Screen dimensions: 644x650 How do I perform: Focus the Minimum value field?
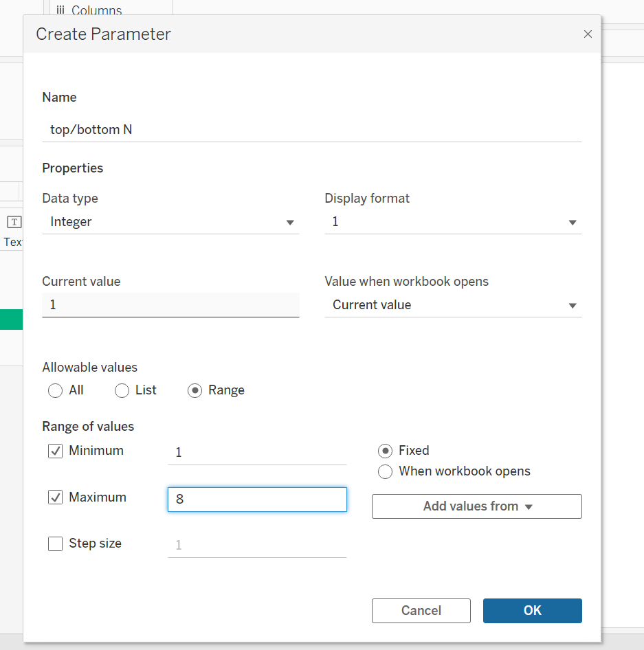[257, 452]
